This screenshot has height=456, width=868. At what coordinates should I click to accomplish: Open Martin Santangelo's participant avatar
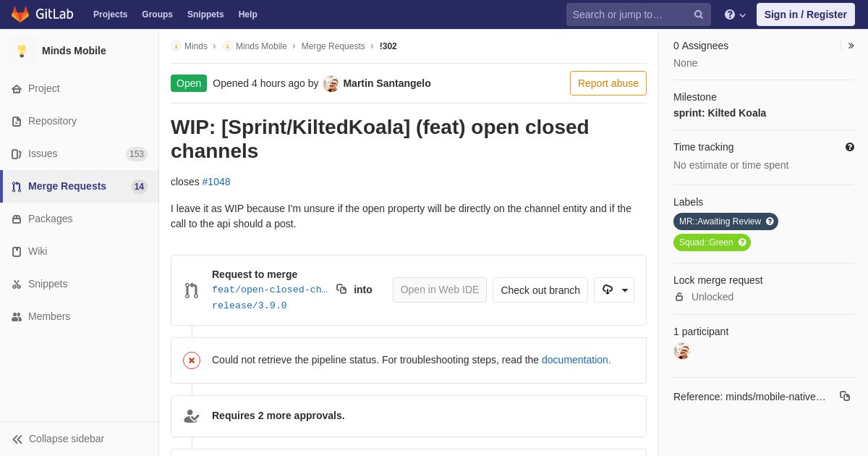point(681,351)
